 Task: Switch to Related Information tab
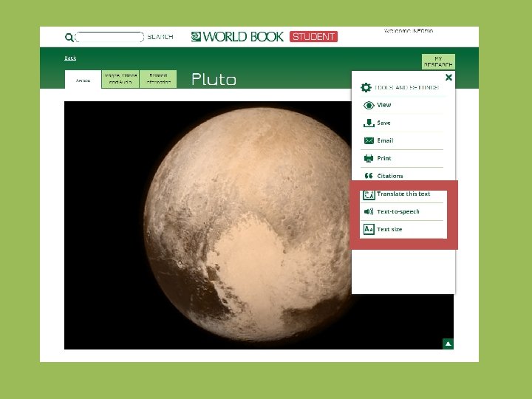click(158, 79)
